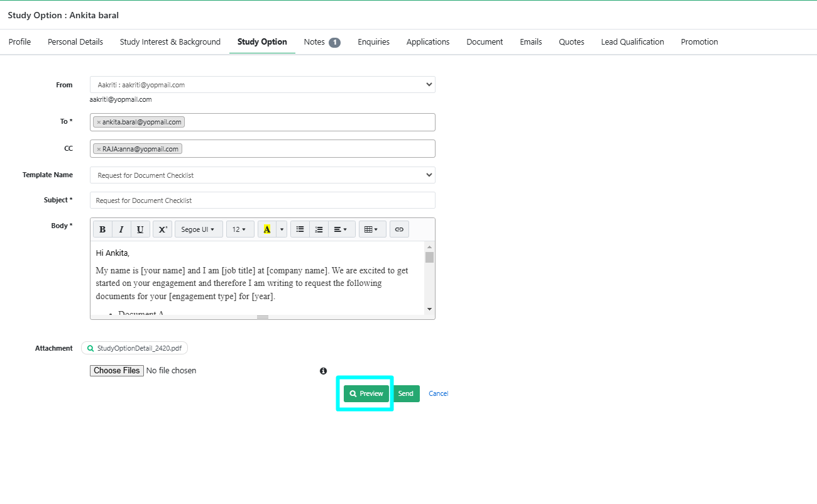Cancel the email composition
The image size is (817, 504).
(x=439, y=394)
